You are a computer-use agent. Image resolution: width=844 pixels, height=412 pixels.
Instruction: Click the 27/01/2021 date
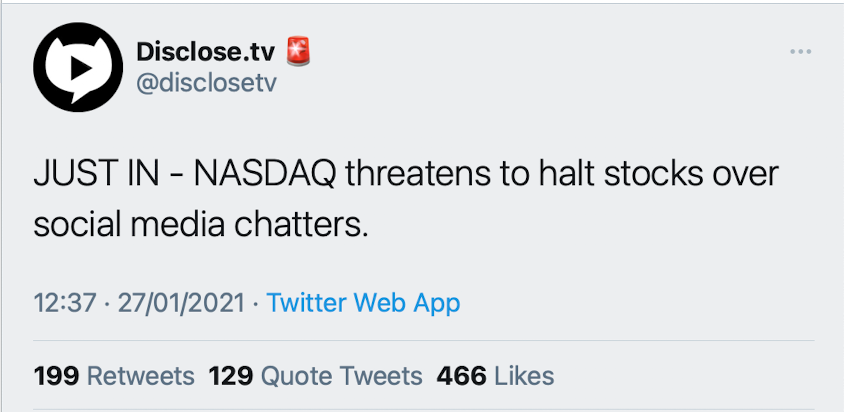[x=178, y=302]
